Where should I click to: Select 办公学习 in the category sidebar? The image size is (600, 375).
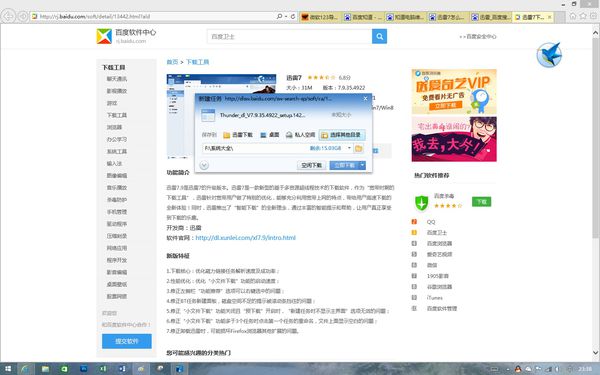pyautogui.click(x=116, y=139)
